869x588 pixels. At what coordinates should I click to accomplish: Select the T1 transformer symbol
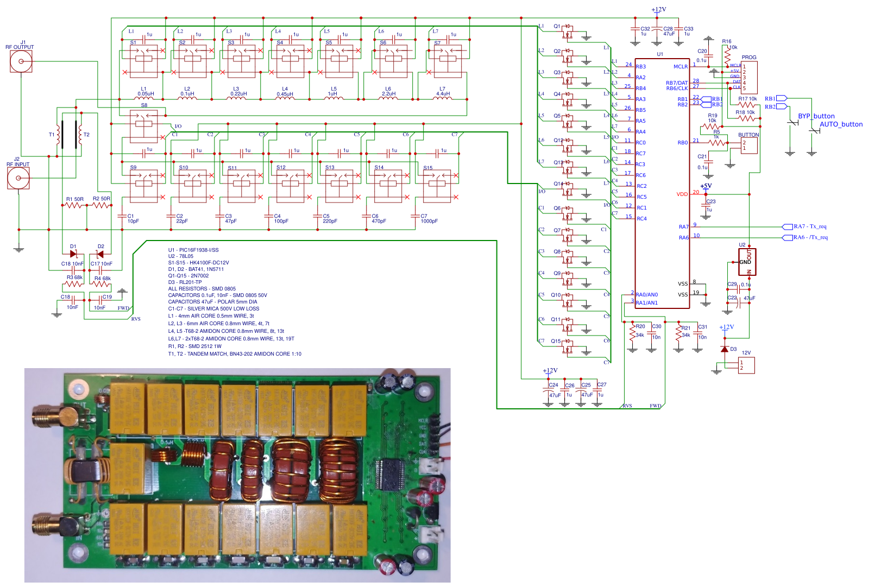point(59,135)
